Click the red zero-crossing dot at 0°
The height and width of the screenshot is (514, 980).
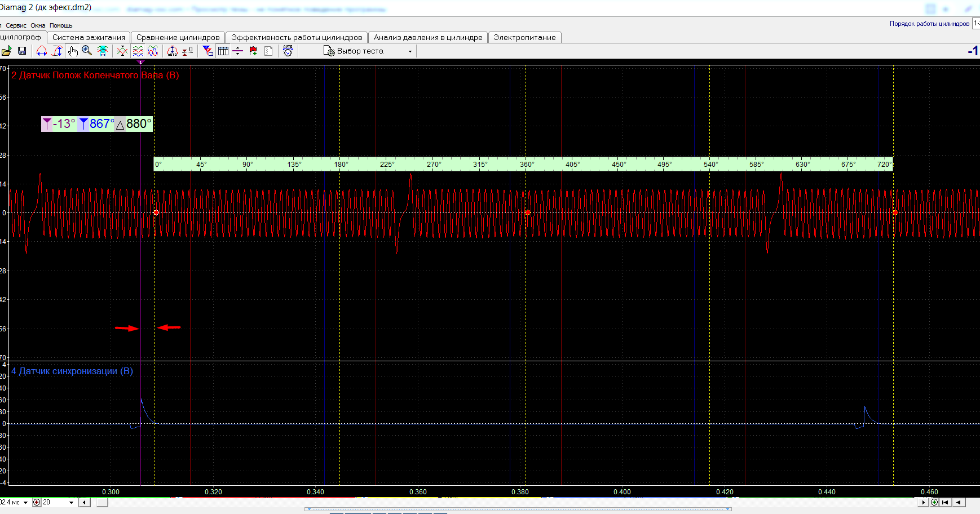(156, 212)
